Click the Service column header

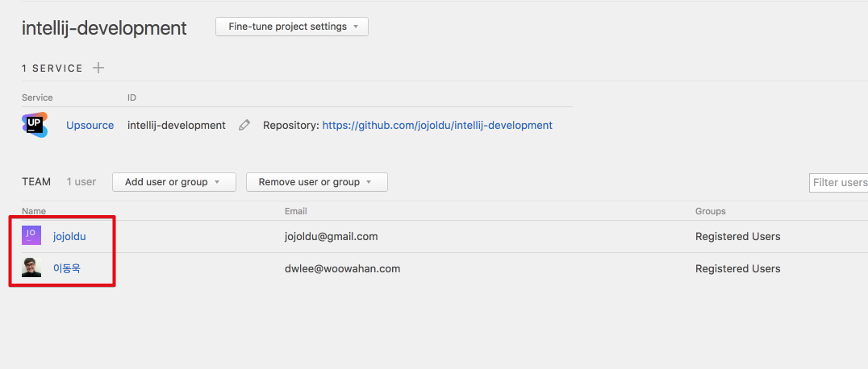[37, 97]
